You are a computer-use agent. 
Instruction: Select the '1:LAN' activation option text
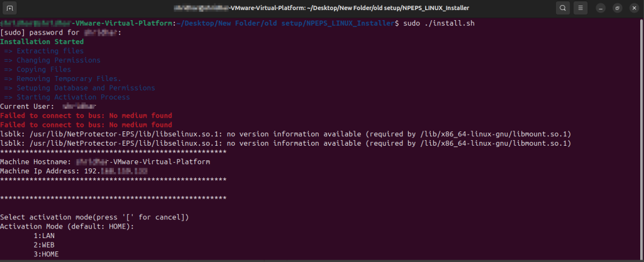[44, 236]
